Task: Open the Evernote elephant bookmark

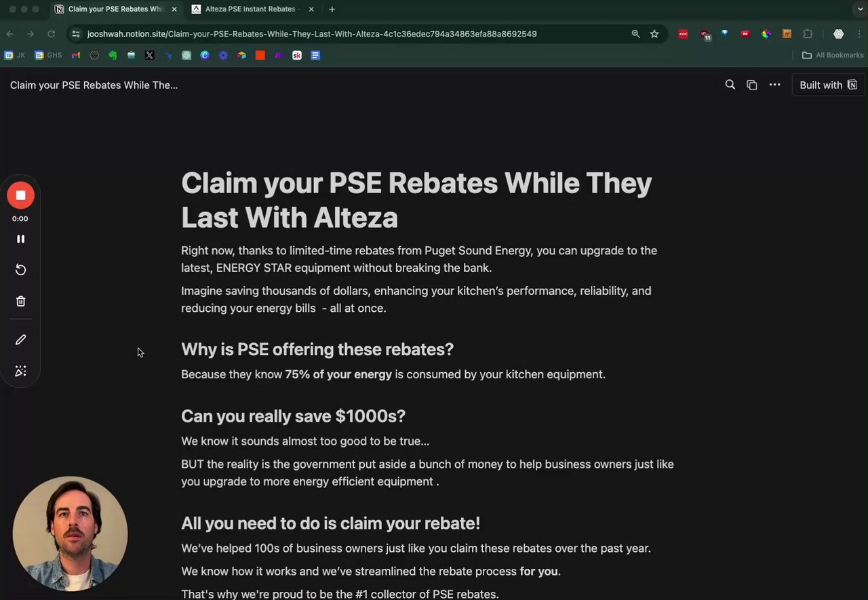Action: click(113, 55)
